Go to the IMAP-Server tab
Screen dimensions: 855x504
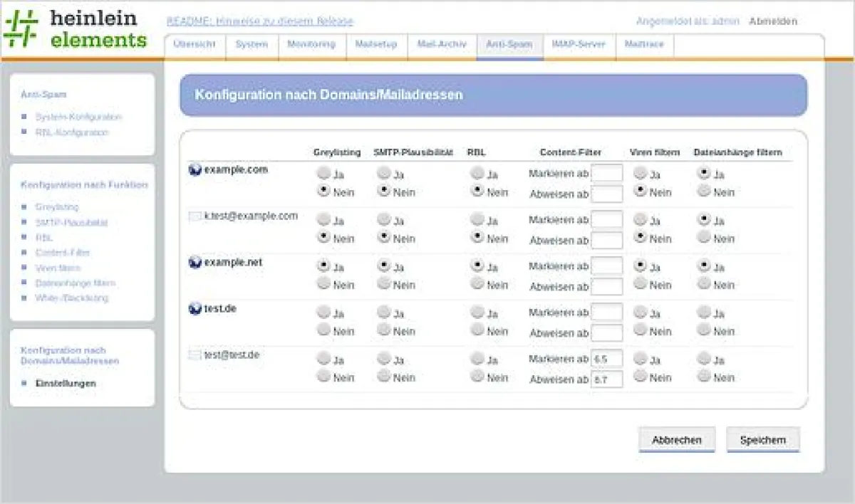point(578,44)
